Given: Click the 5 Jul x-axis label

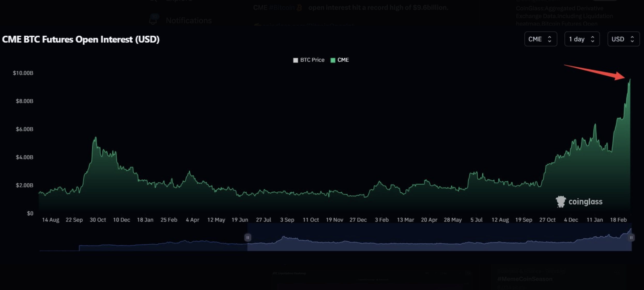Looking at the screenshot, I should [x=476, y=220].
